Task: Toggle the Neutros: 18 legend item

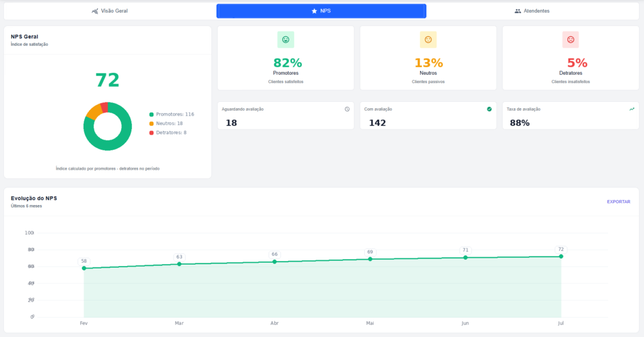Action: pyautogui.click(x=166, y=123)
